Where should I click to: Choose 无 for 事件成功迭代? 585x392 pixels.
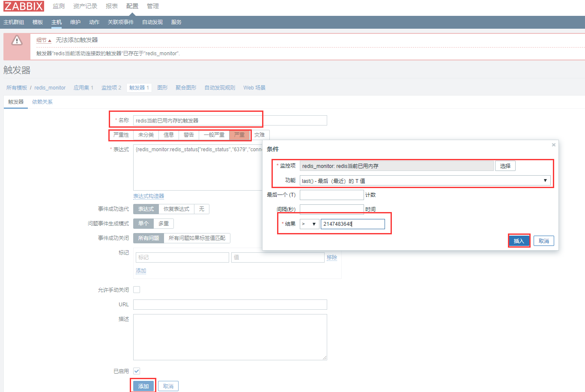point(202,209)
